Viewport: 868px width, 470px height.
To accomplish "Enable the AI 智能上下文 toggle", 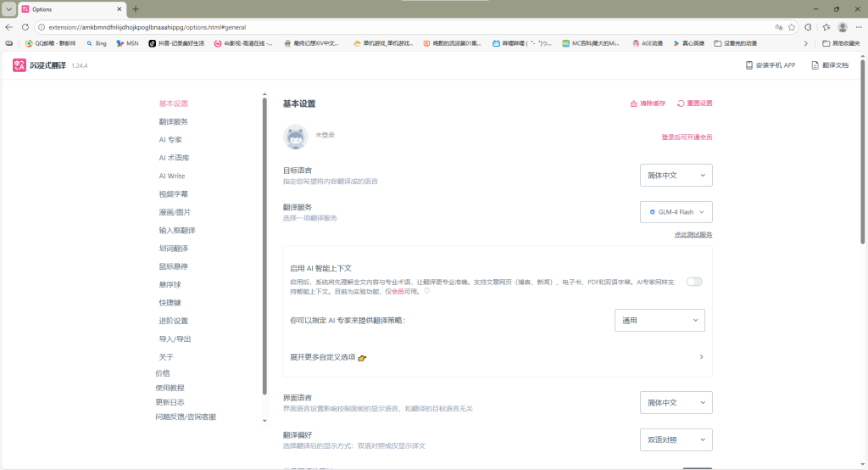I will [694, 282].
